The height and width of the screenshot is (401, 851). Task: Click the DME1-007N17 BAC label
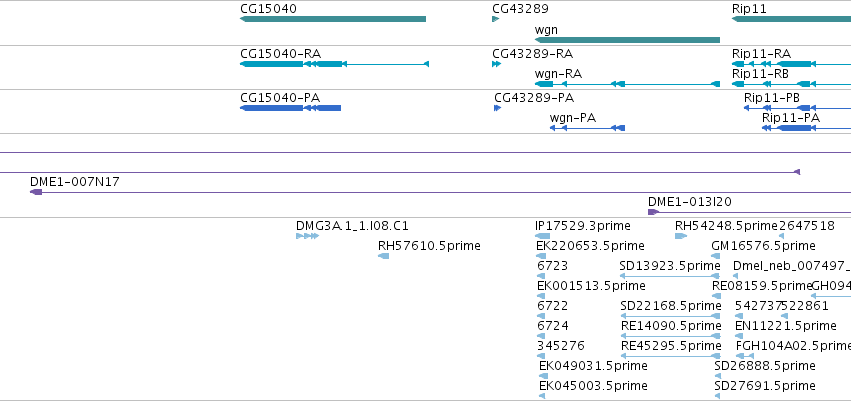[x=74, y=182]
